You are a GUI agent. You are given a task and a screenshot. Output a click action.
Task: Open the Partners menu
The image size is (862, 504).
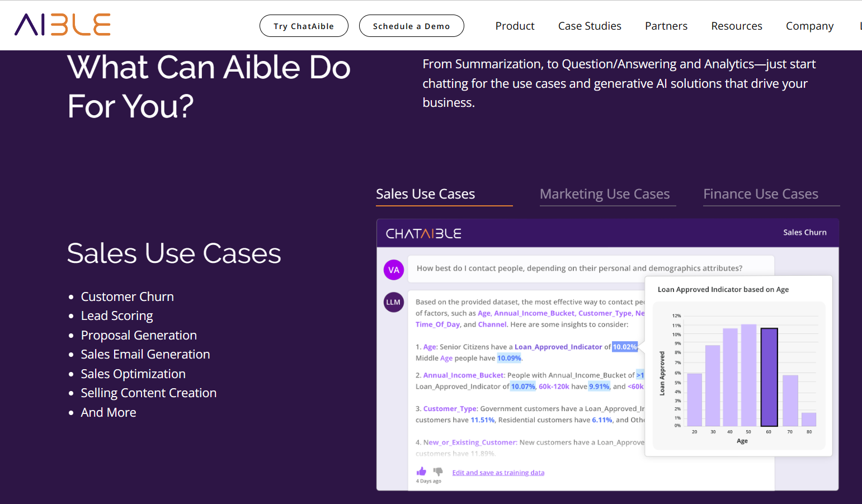(666, 26)
